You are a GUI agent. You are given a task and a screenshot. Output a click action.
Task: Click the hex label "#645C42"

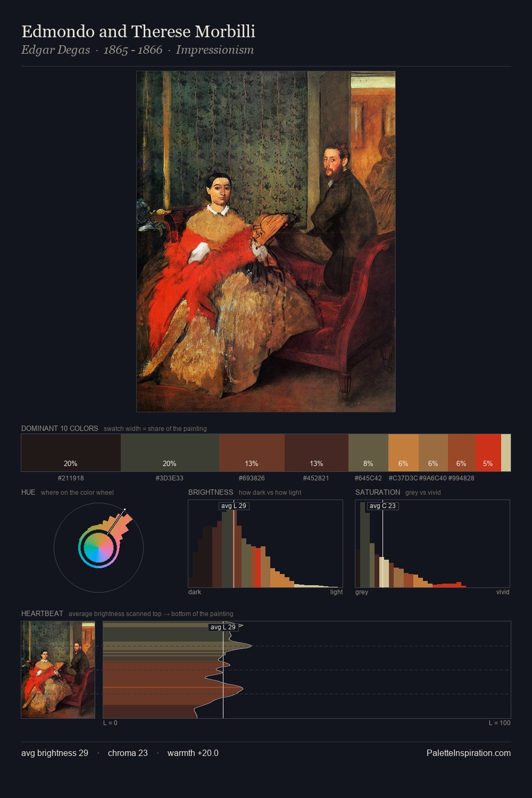pos(368,478)
